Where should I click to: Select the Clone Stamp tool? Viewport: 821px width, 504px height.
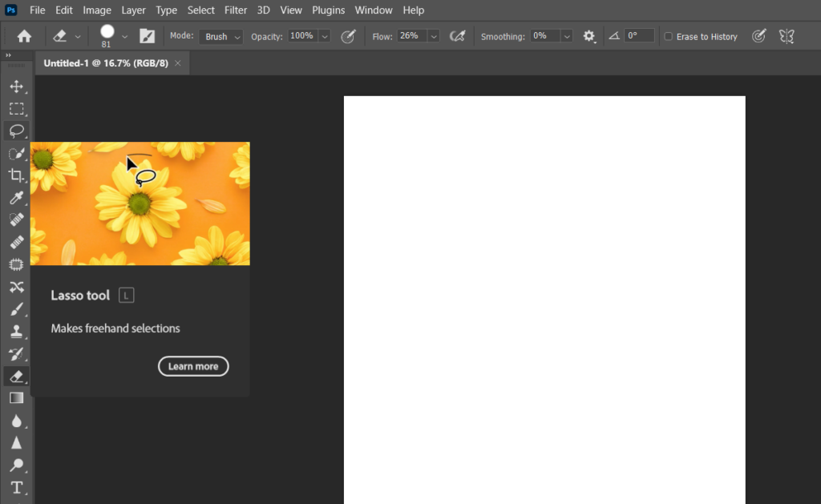(16, 331)
